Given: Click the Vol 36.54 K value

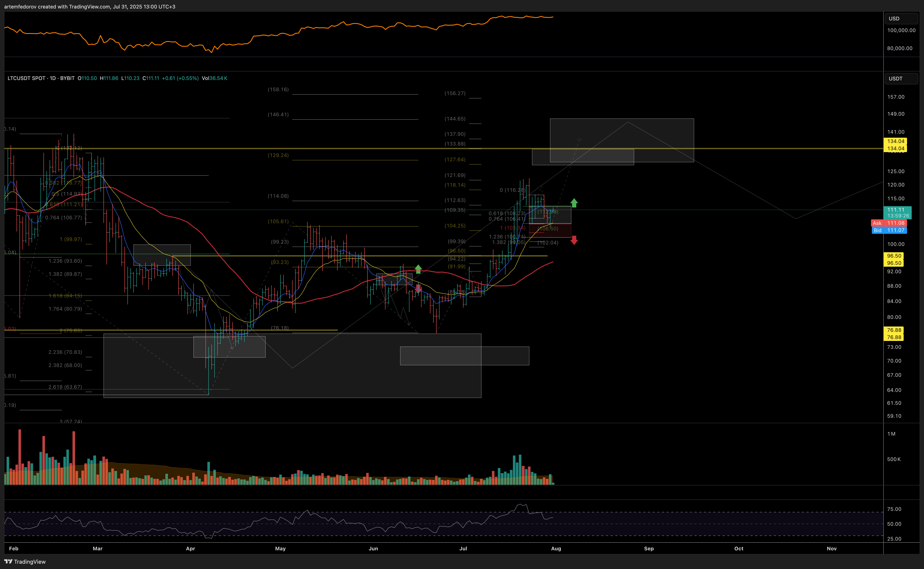Looking at the screenshot, I should [x=214, y=78].
